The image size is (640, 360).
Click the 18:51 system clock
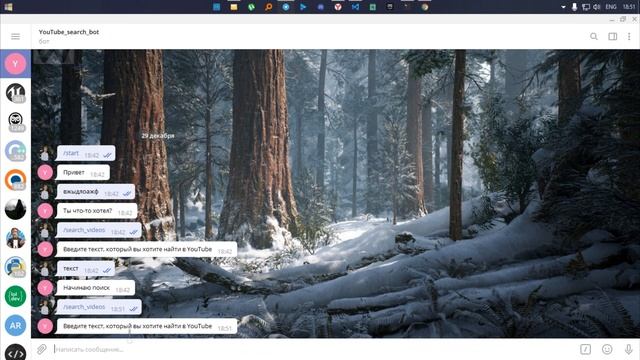(629, 7)
